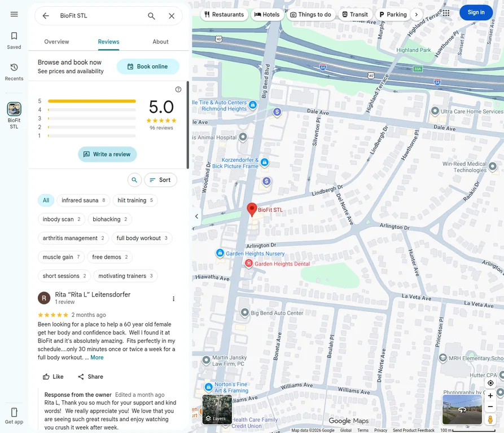Filter reviews by free demos
Viewport: 504px width, 433px height.
(110, 257)
